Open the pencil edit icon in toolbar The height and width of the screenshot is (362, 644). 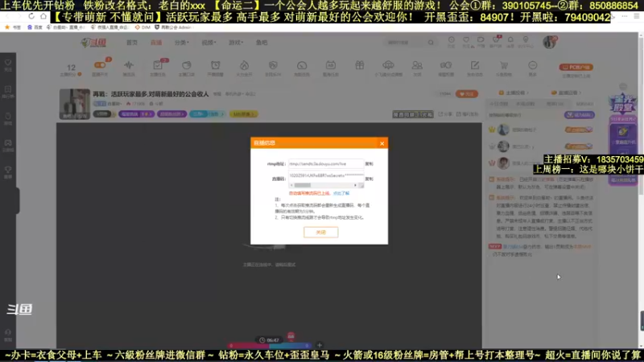[x=475, y=65]
